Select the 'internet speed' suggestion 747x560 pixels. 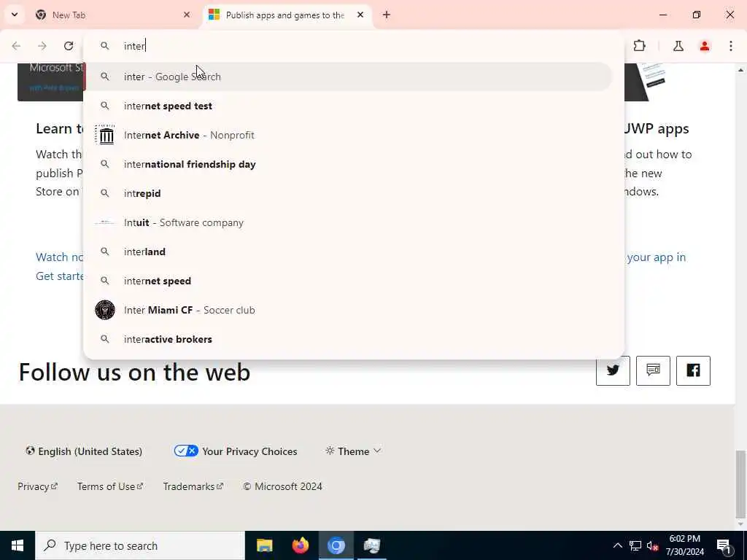coord(349,281)
